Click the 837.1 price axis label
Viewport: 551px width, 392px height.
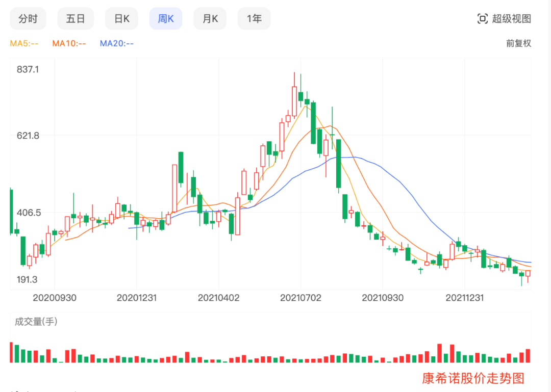(28, 69)
